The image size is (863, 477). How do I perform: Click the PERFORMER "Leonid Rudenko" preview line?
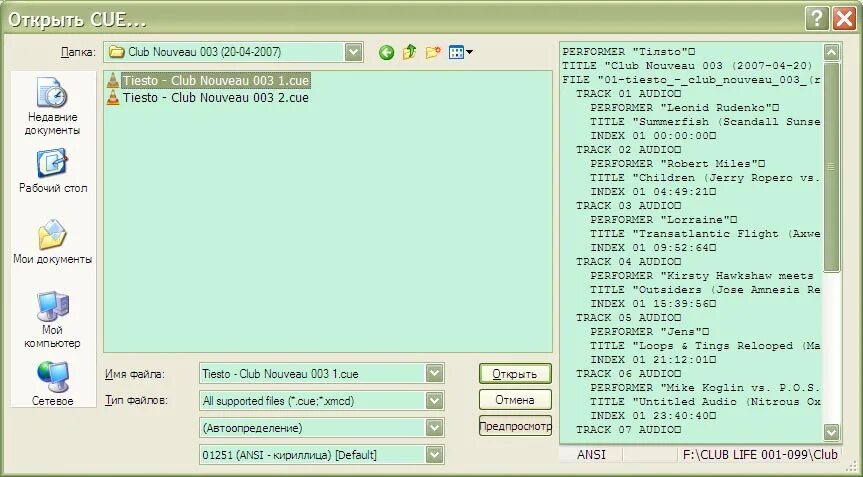(685, 108)
